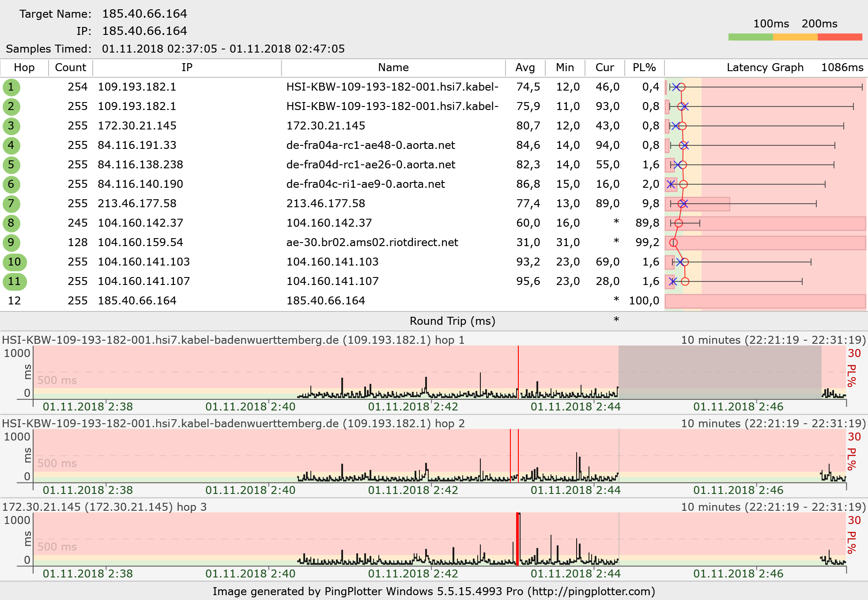Click the green hop 6 circle
This screenshot has height=600, width=868.
pos(11,184)
